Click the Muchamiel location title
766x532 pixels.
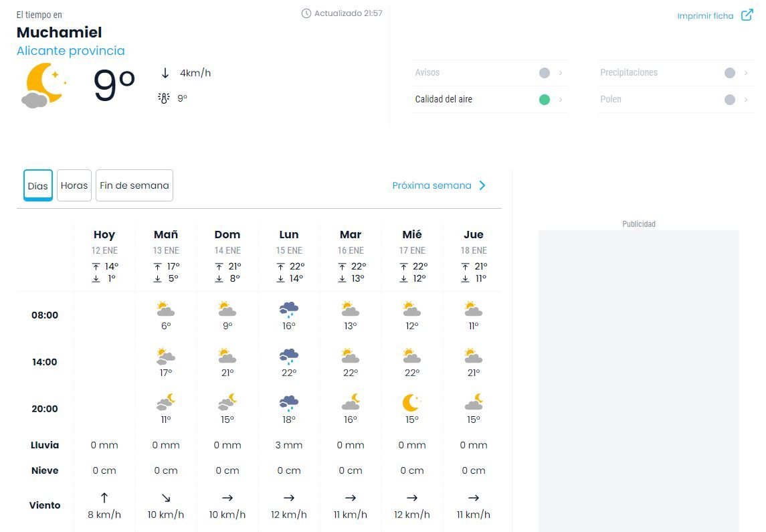coord(59,32)
